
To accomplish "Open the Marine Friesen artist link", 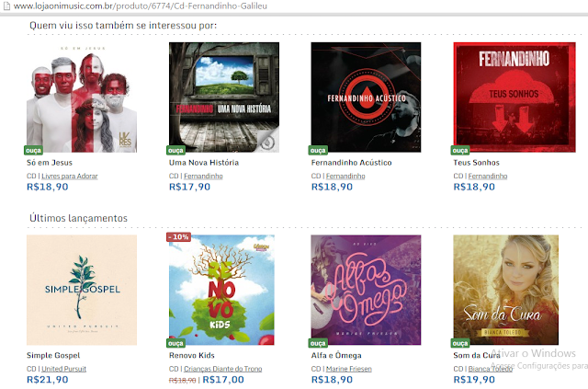I will pyautogui.click(x=349, y=369).
